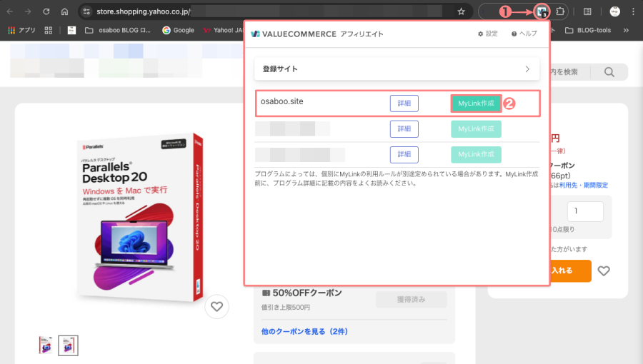Select the osaboo.site site name
This screenshot has height=364, width=643.
282,101
